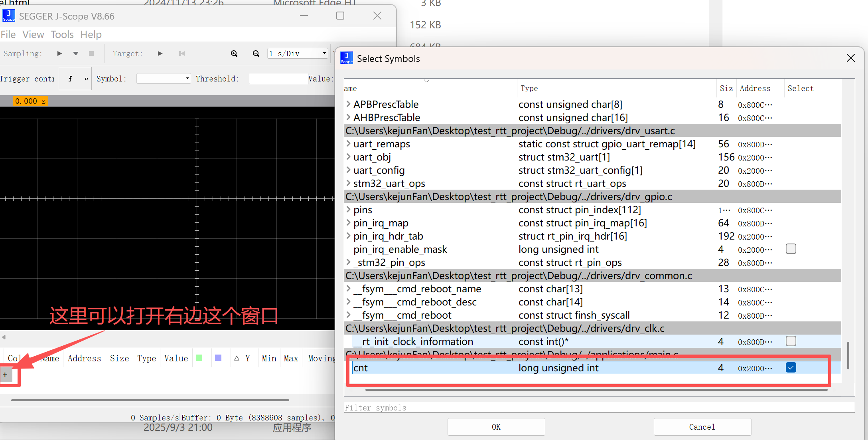The height and width of the screenshot is (440, 868).
Task: Check the _rt_init_clock_information select checkbox
Action: point(791,341)
